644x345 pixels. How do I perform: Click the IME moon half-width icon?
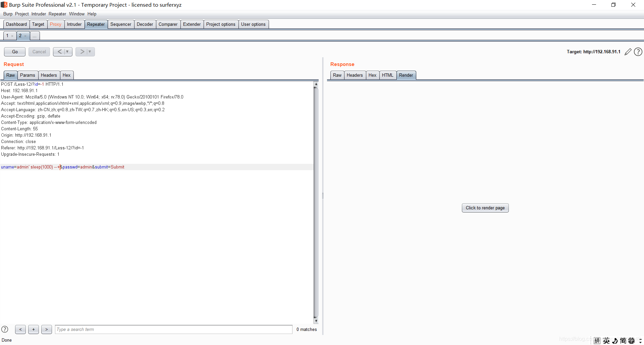[615, 341]
